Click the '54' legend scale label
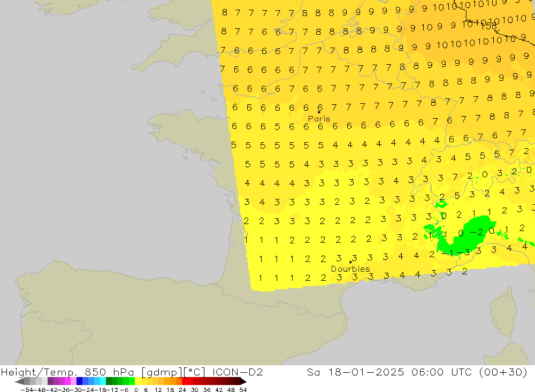Image resolution: width=535 pixels, height=392 pixels. pos(243,390)
